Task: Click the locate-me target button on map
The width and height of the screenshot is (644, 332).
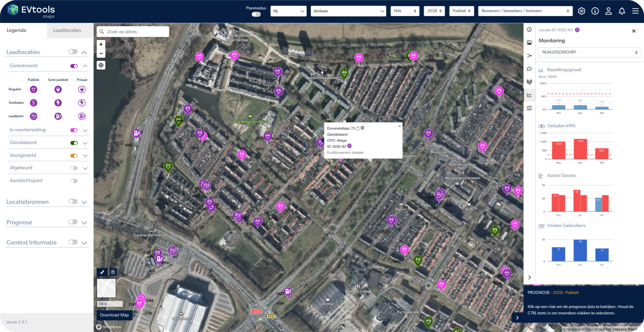Action: click(x=101, y=65)
